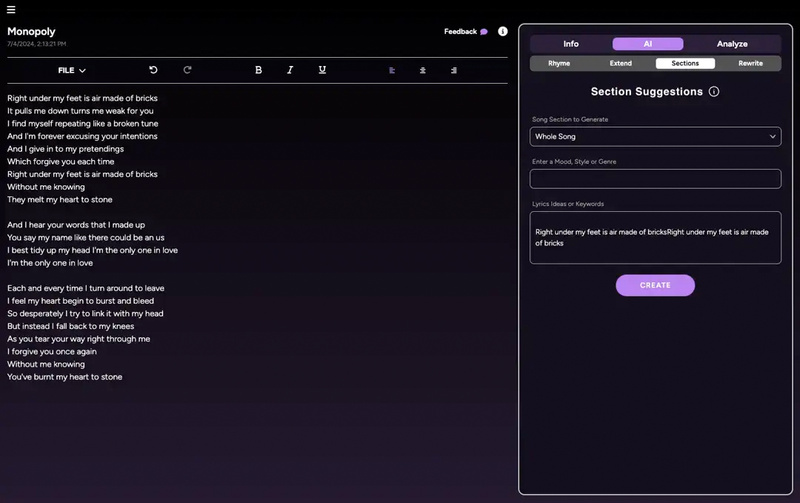Click the line 'I find myself repeating like a broken tune'
Viewport: 800px width, 503px height.
click(83, 123)
